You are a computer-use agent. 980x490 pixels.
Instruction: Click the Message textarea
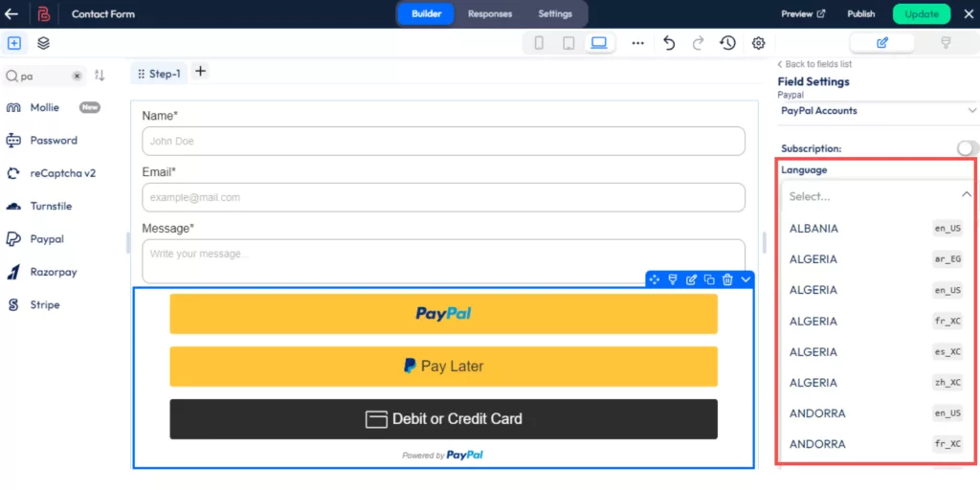coord(444,260)
